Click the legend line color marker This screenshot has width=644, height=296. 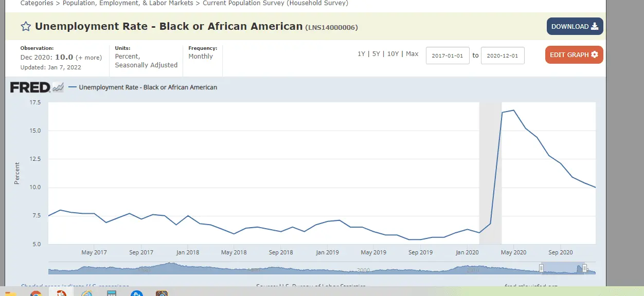(x=73, y=87)
